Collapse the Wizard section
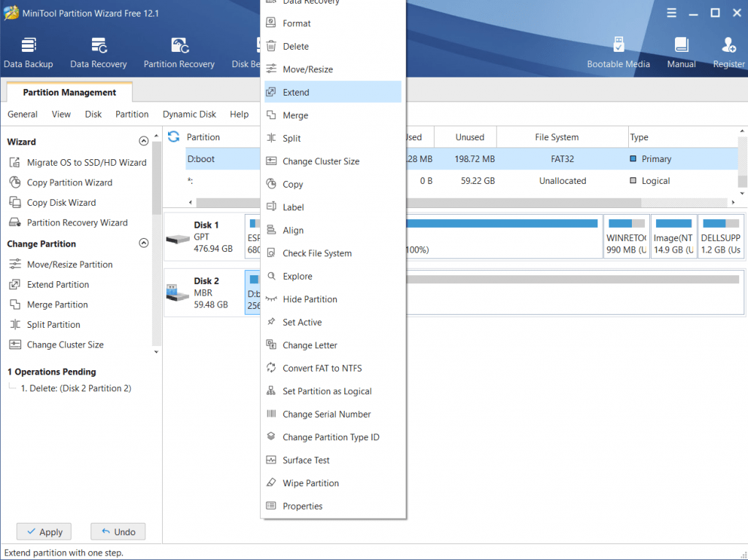 [144, 141]
